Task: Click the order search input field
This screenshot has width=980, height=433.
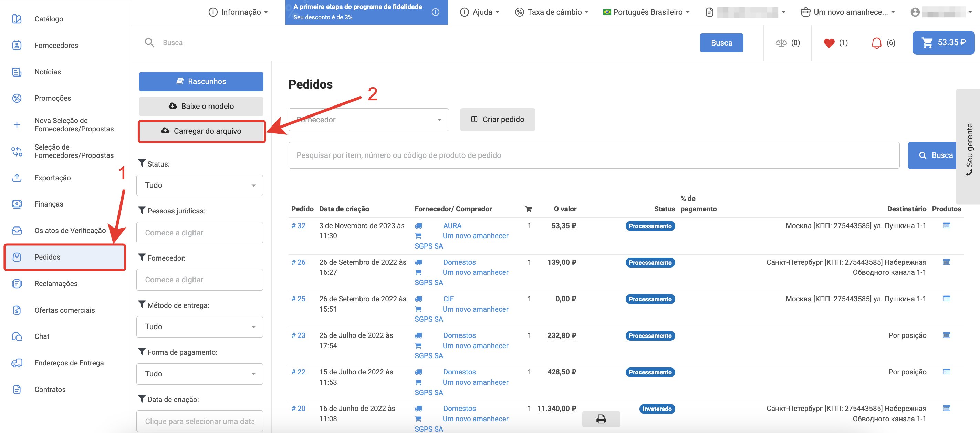Action: point(593,155)
